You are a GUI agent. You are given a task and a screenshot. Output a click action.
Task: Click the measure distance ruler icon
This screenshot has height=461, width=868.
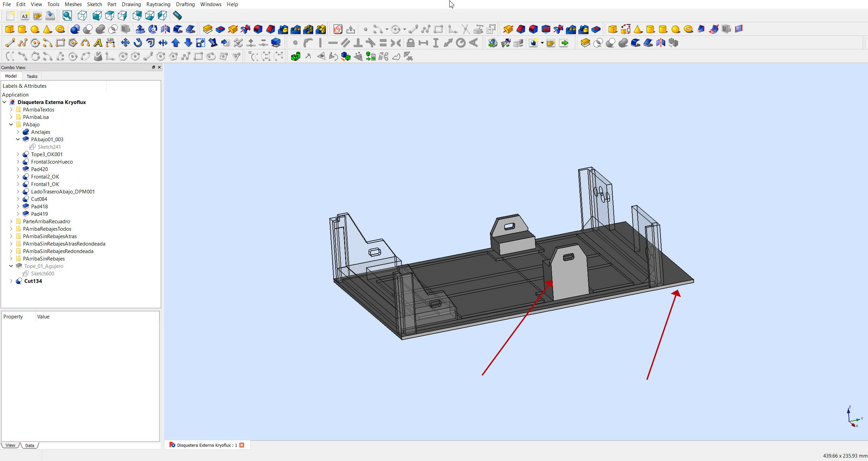pyautogui.click(x=177, y=16)
